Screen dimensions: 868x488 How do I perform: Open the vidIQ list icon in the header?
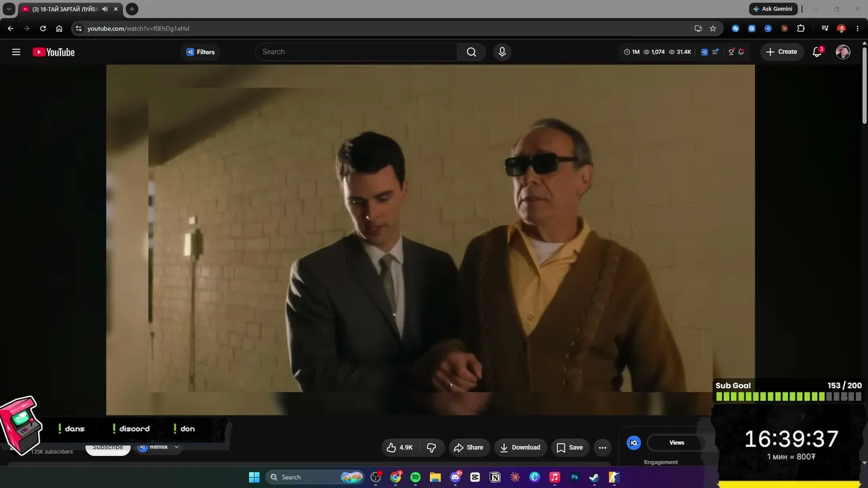[x=715, y=52]
